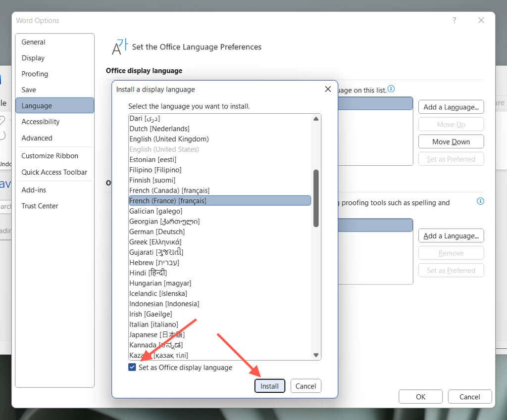Click info icon beside 'on this list'
The image size is (507, 420).
pyautogui.click(x=391, y=89)
